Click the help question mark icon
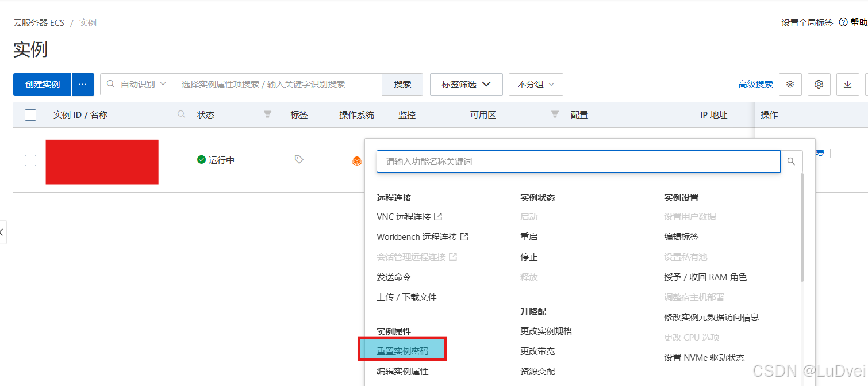This screenshot has width=868, height=386. (x=843, y=22)
